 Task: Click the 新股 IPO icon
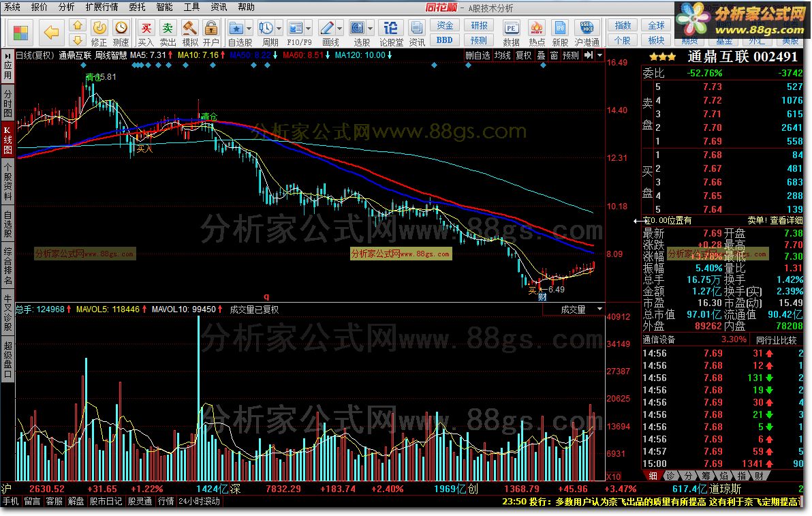[561, 28]
